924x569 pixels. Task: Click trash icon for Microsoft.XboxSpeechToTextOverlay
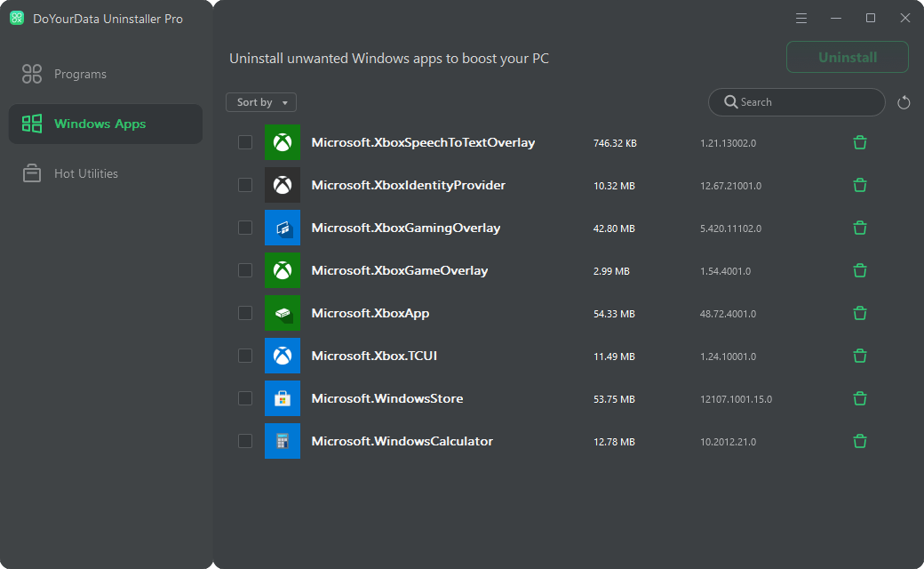pyautogui.click(x=860, y=142)
